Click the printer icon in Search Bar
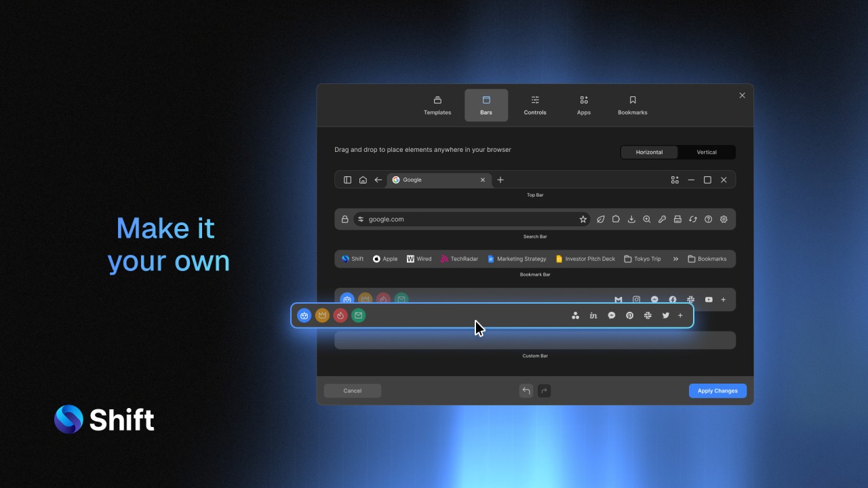This screenshot has height=488, width=868. [677, 220]
